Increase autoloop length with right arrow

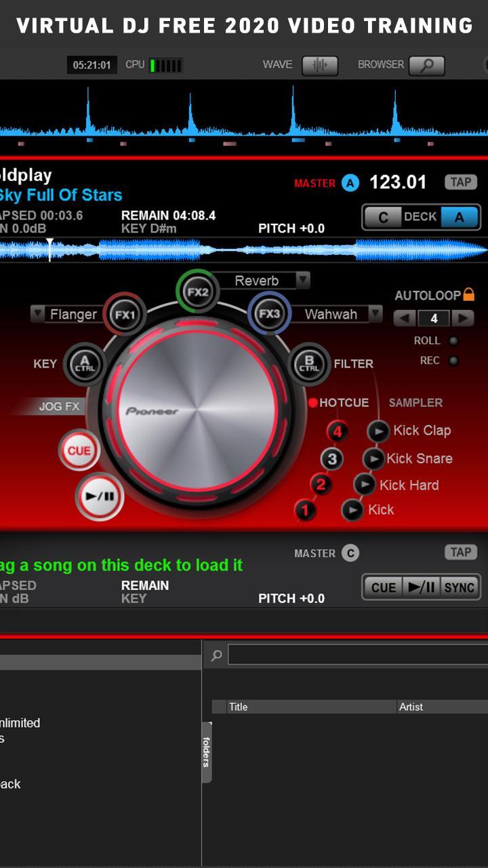coord(463,318)
